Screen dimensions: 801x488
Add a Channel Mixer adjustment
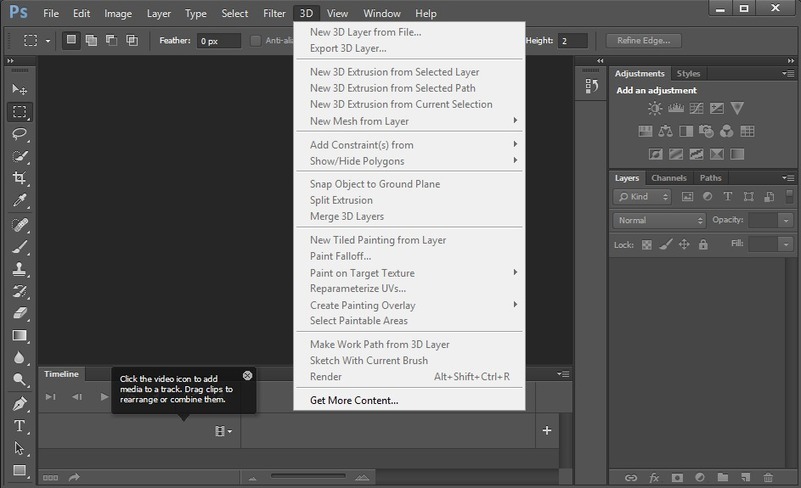click(x=726, y=131)
